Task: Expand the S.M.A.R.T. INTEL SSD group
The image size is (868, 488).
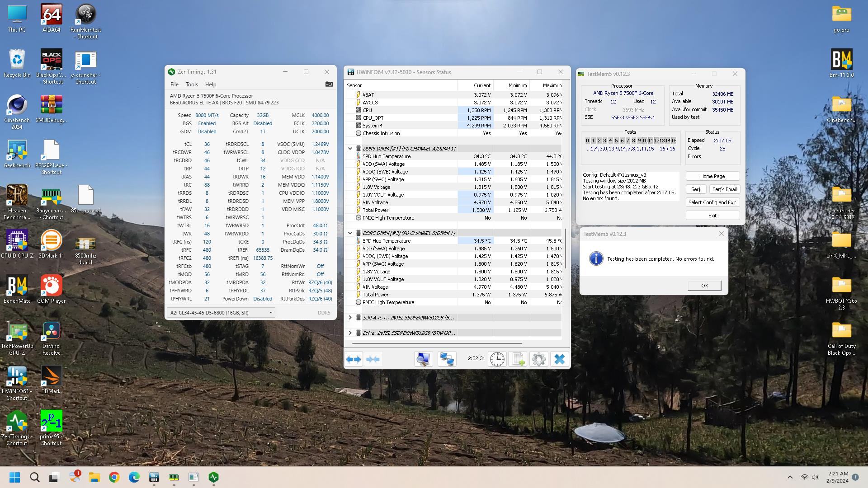Action: (x=350, y=318)
